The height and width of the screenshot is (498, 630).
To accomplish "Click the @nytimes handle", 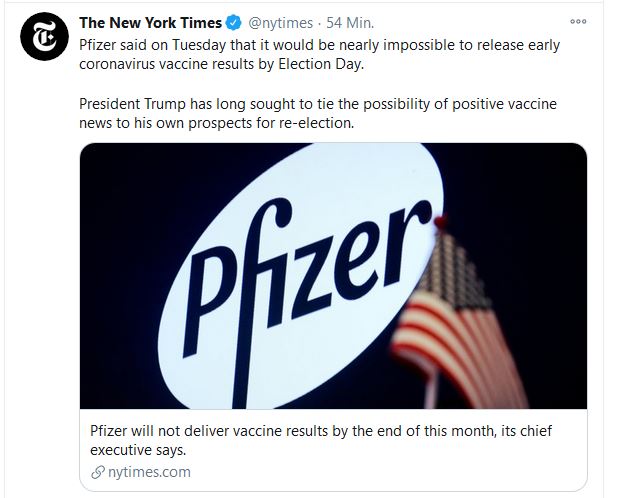I will (283, 24).
